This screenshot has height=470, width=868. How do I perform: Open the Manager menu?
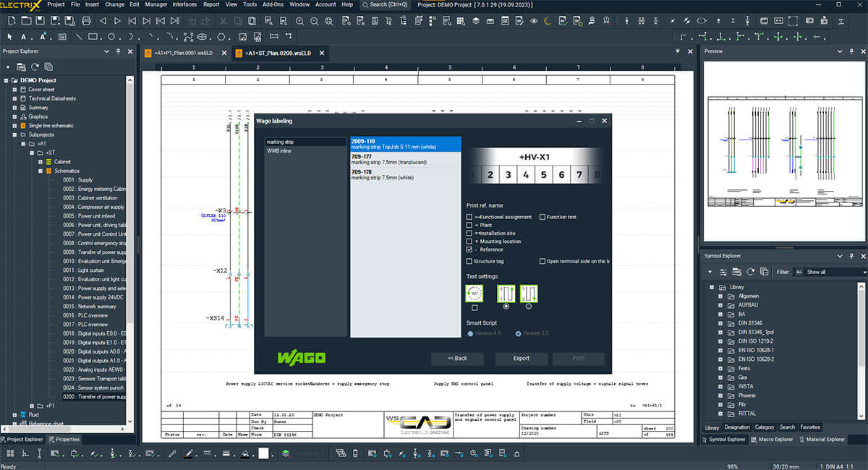point(156,4)
